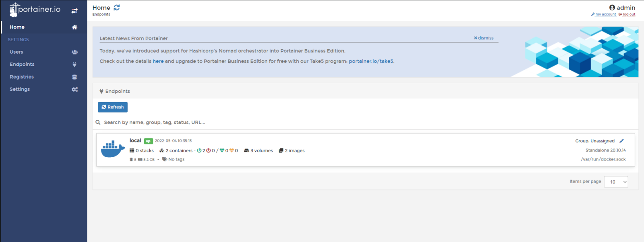Toggle the sidebar collapse arrows icon
This screenshot has width=644, height=242.
point(74,11)
